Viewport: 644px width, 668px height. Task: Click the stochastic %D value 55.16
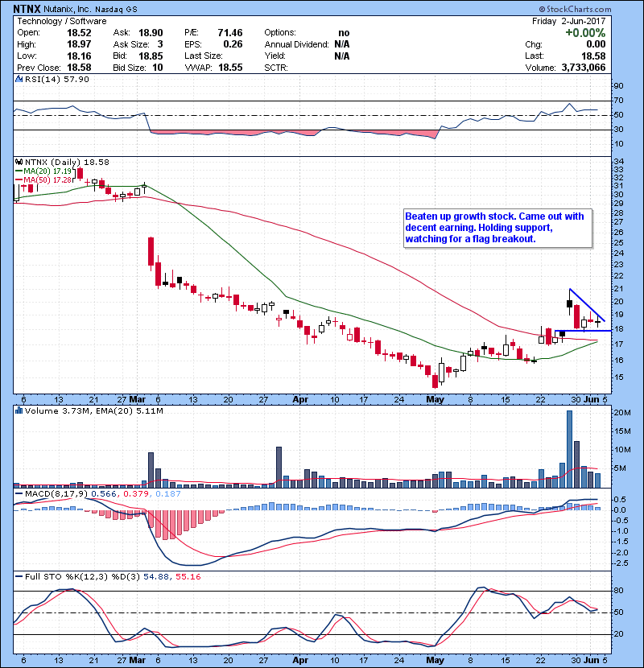click(188, 577)
